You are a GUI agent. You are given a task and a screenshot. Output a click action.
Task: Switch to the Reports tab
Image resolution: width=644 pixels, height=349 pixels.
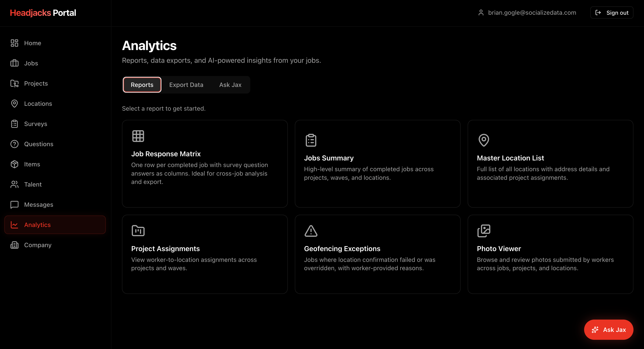pos(142,85)
